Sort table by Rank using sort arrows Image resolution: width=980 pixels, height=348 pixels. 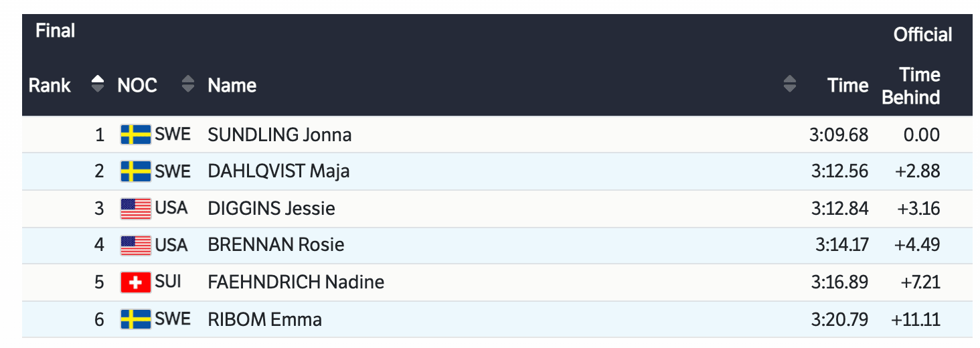pos(98,85)
